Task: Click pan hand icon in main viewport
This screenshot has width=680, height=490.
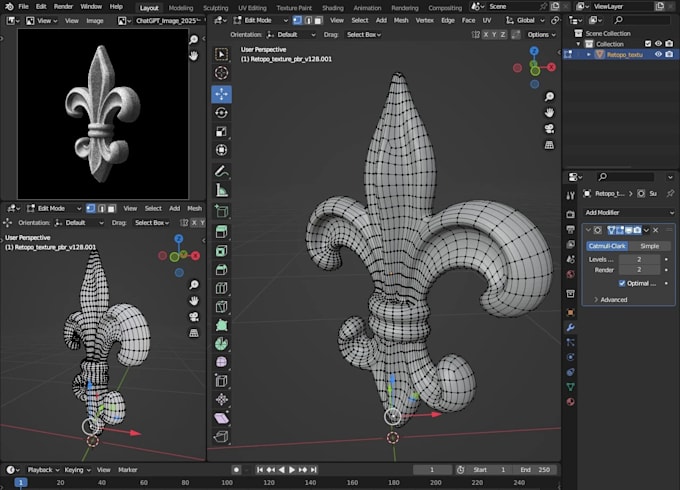Action: pos(549,113)
